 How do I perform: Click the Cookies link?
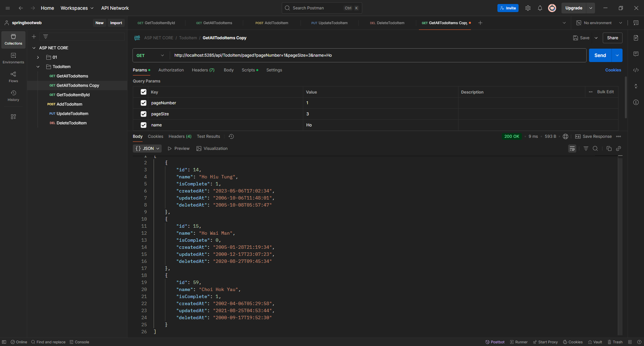[613, 70]
